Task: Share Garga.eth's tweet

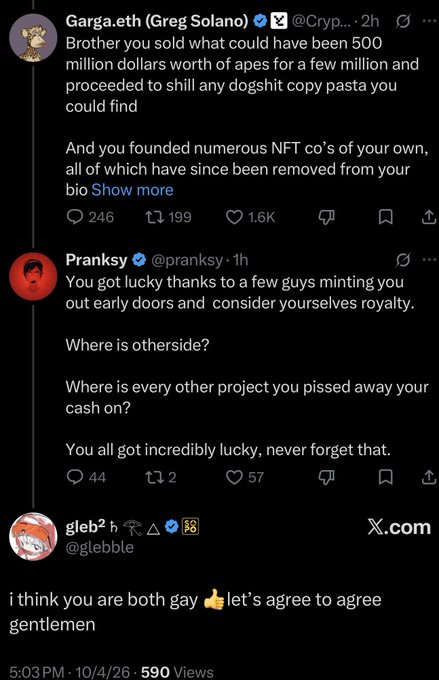Action: 429,217
